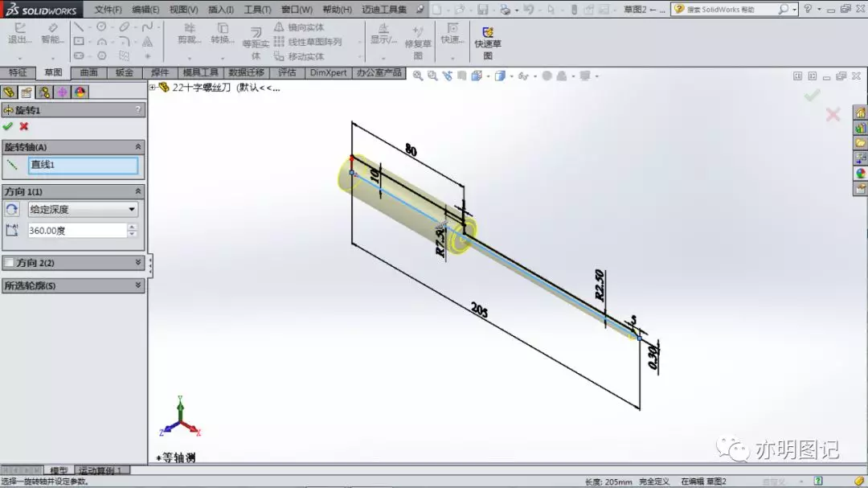This screenshot has width=868, height=488.
Task: Collapse the 方向 1(1) section
Action: (138, 191)
